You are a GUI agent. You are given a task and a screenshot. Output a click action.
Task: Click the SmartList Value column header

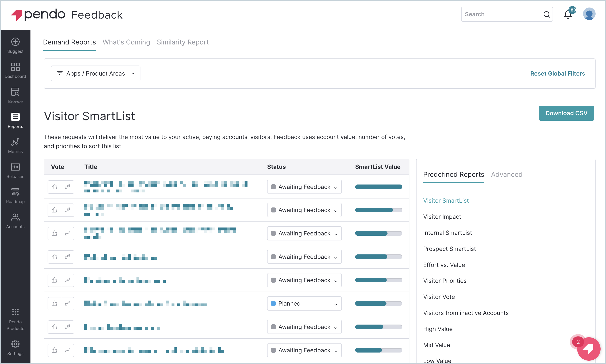[x=378, y=167]
